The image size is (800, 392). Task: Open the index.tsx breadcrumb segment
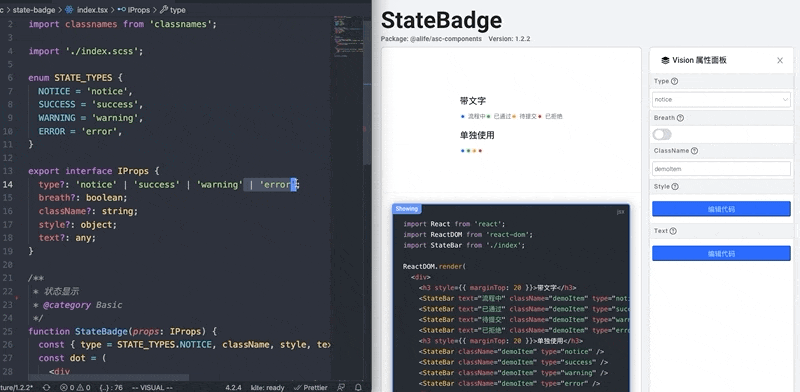click(93, 10)
